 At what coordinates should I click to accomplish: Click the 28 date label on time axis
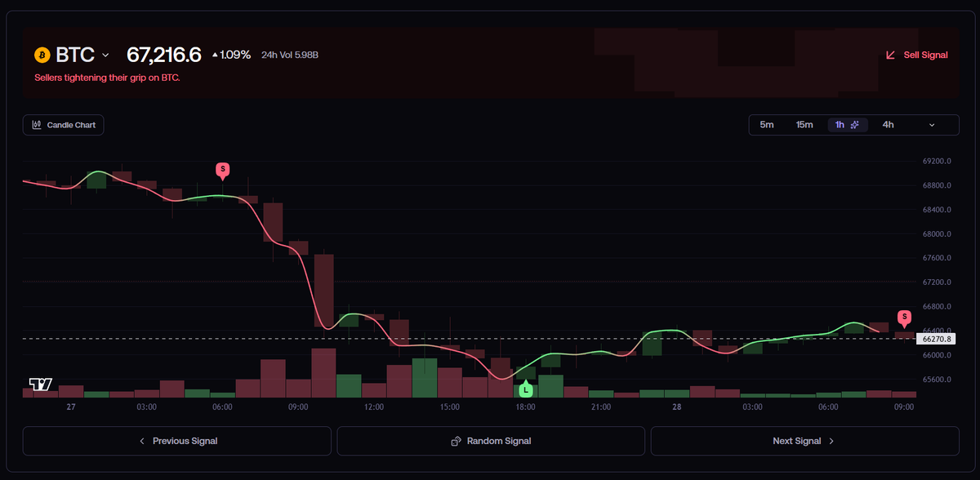click(676, 407)
